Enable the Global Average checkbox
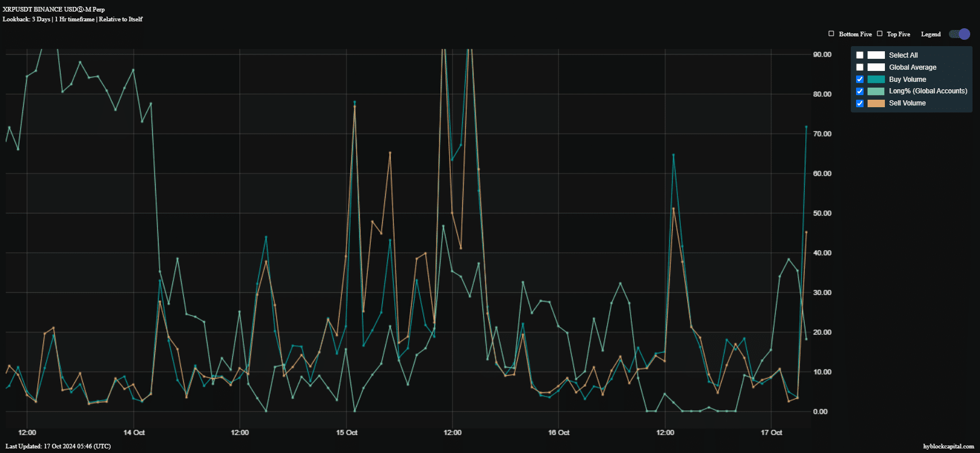Screen dimensions: 980x453 (x=860, y=67)
